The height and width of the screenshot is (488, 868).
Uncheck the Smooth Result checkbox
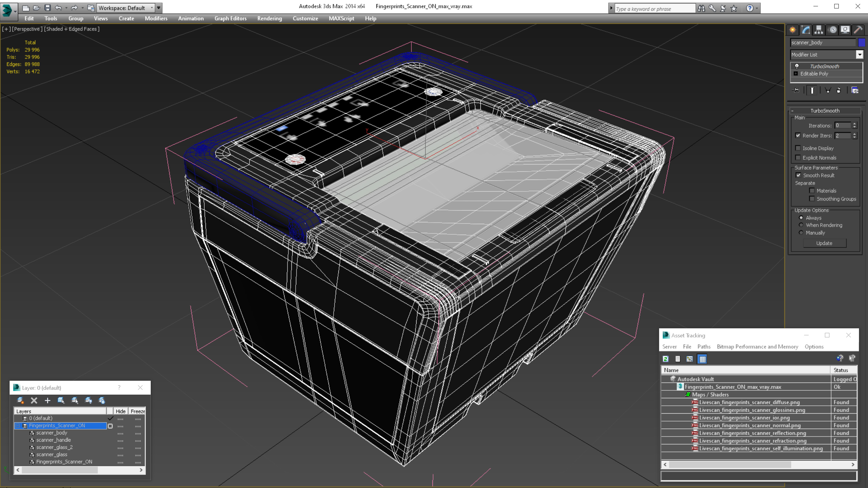pyautogui.click(x=798, y=175)
